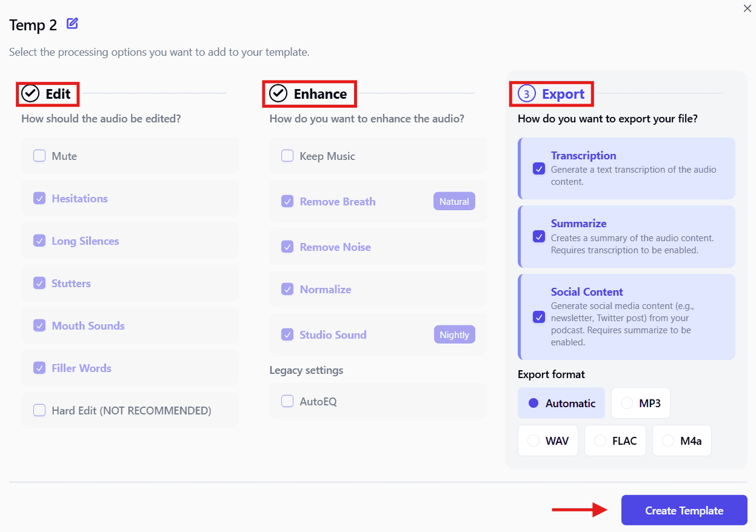
Task: Open the Natural dropdown for Remove Breath
Action: click(454, 201)
